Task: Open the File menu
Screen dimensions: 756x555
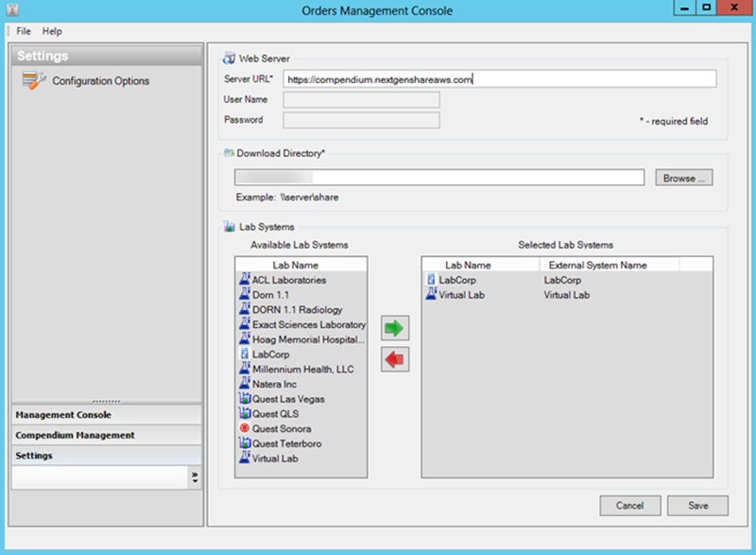Action: (x=23, y=31)
